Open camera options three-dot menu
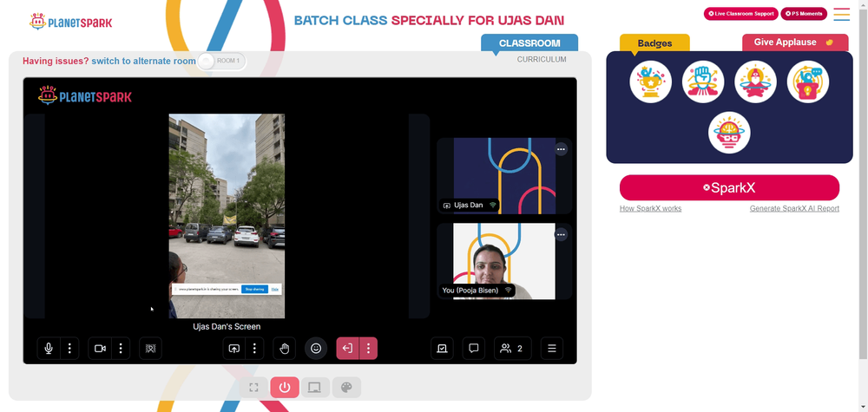 (121, 349)
